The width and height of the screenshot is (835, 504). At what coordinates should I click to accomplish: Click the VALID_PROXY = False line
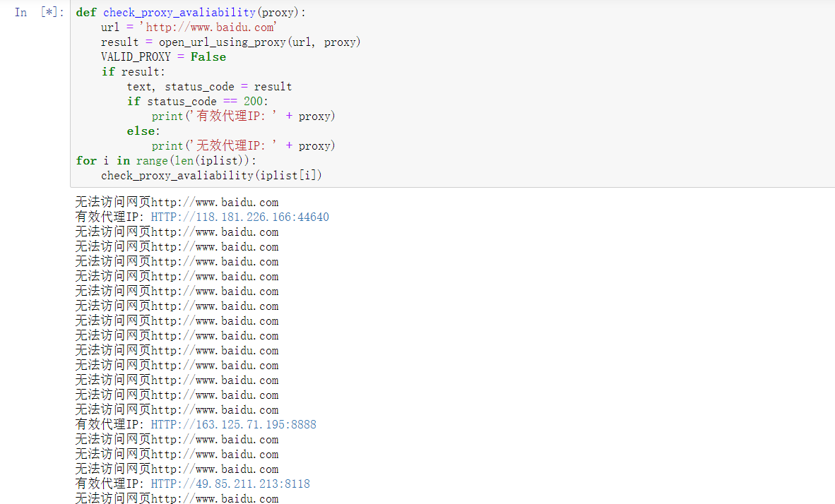(x=163, y=57)
